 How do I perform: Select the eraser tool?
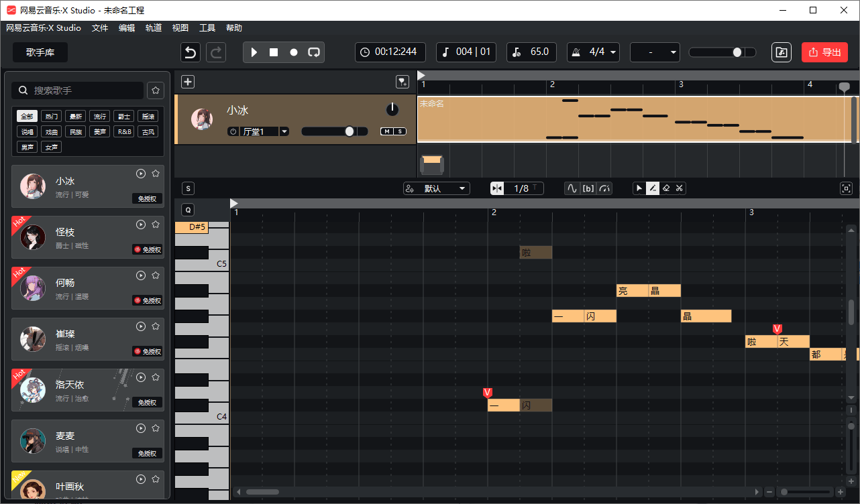(666, 188)
